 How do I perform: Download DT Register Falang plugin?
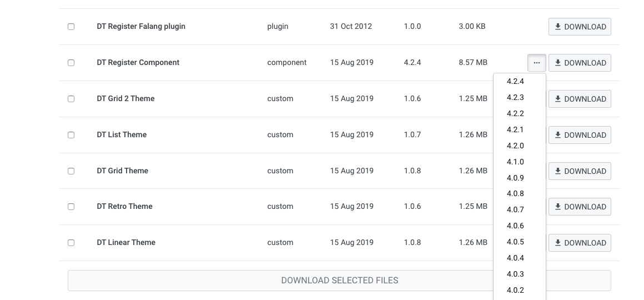[580, 27]
